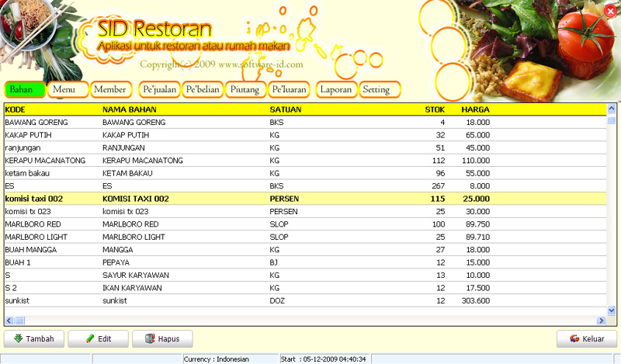Click the SATUAN column header
Image resolution: width=621 pixels, height=364 pixels.
coord(285,109)
